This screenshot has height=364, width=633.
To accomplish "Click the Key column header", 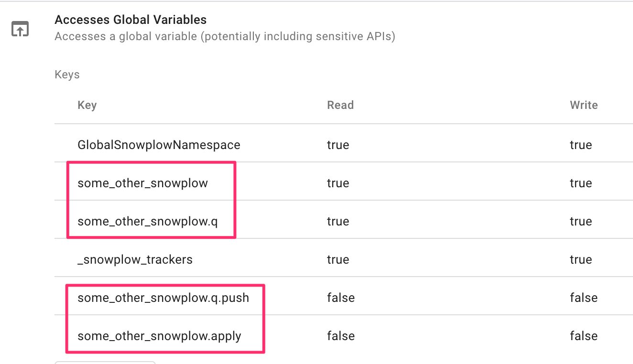I will click(87, 106).
